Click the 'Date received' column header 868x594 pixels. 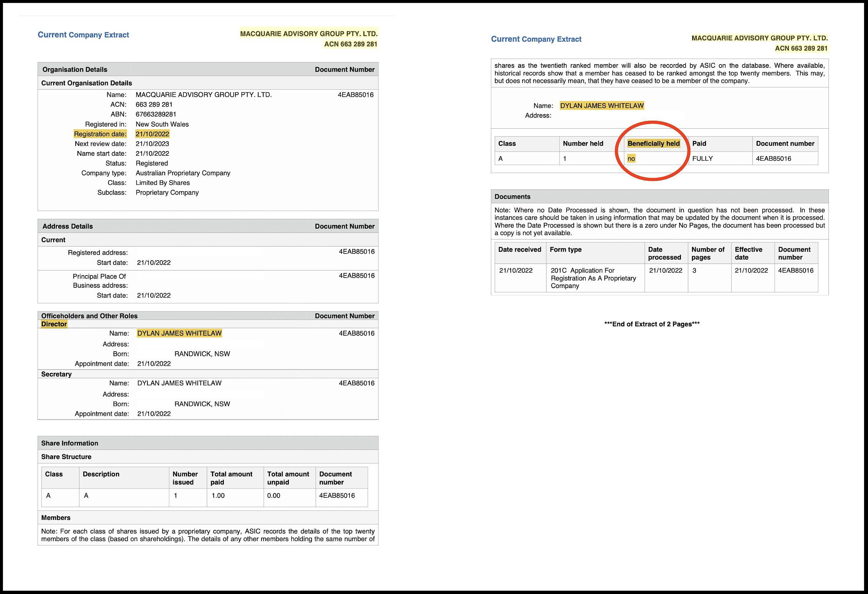click(x=519, y=250)
